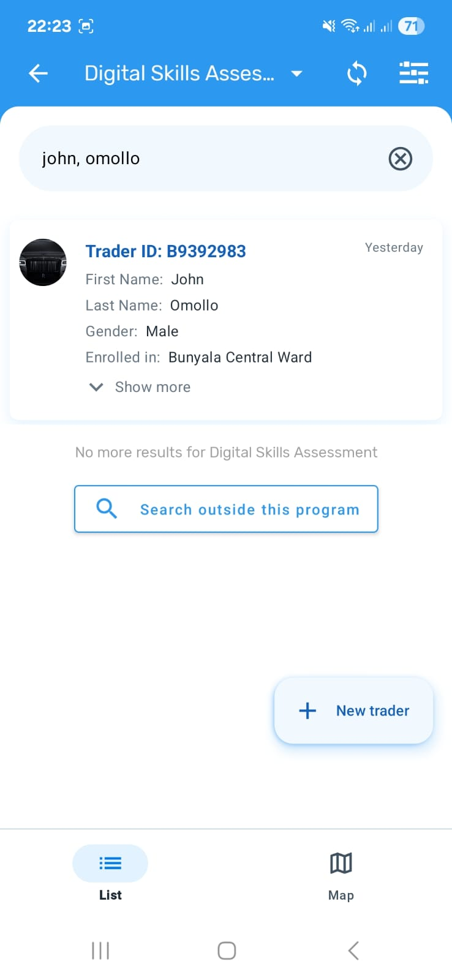452x980 pixels.
Task: Tap the magnifier icon inside the search button
Action: (107, 508)
